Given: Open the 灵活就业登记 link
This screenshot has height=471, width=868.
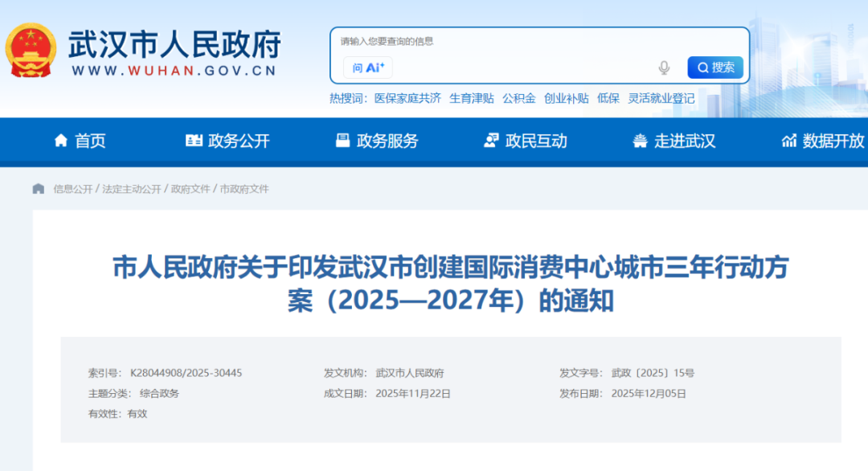Looking at the screenshot, I should [661, 97].
